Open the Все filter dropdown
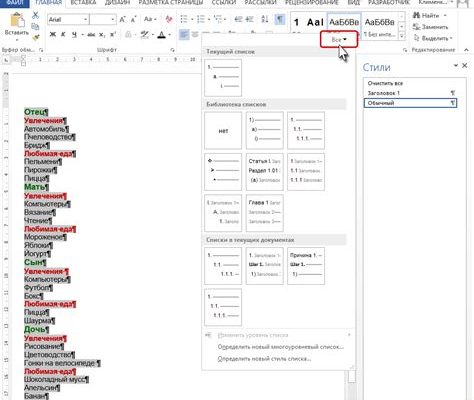Screen dimensions: 474x400 tap(339, 40)
